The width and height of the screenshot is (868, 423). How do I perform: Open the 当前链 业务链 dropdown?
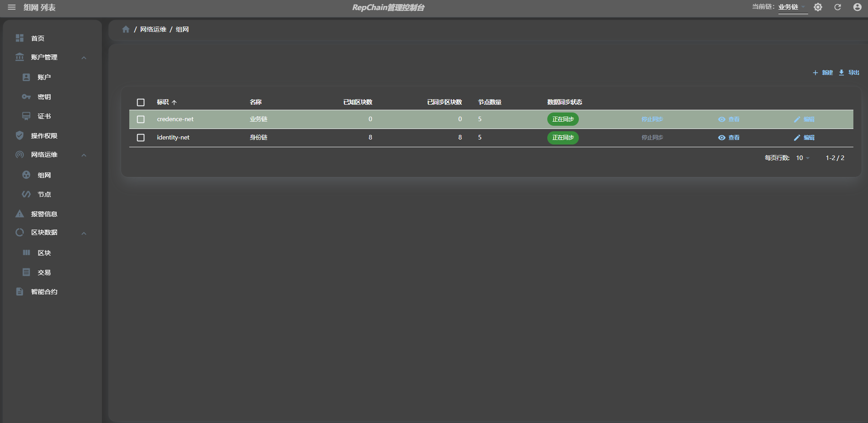click(793, 7)
